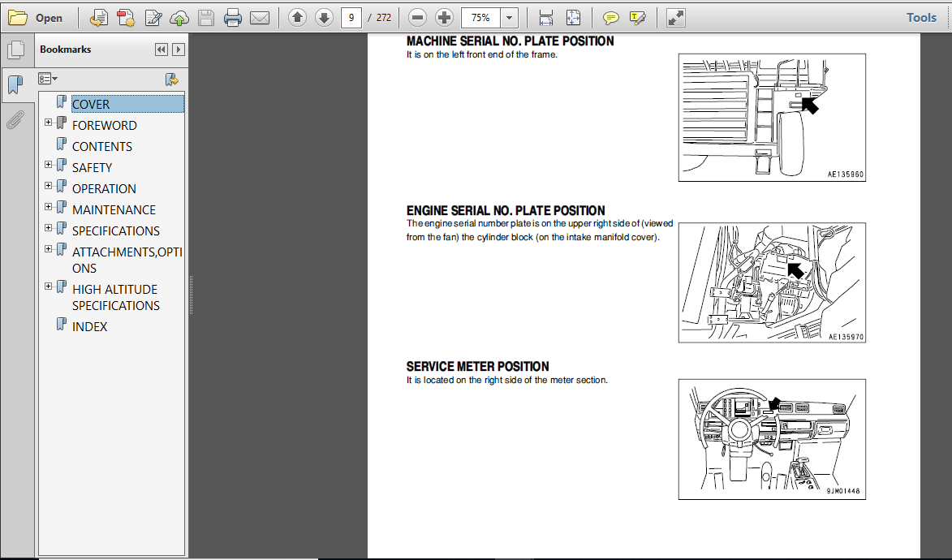
Task: Open the bookmark options menu dropdown
Action: click(x=47, y=79)
